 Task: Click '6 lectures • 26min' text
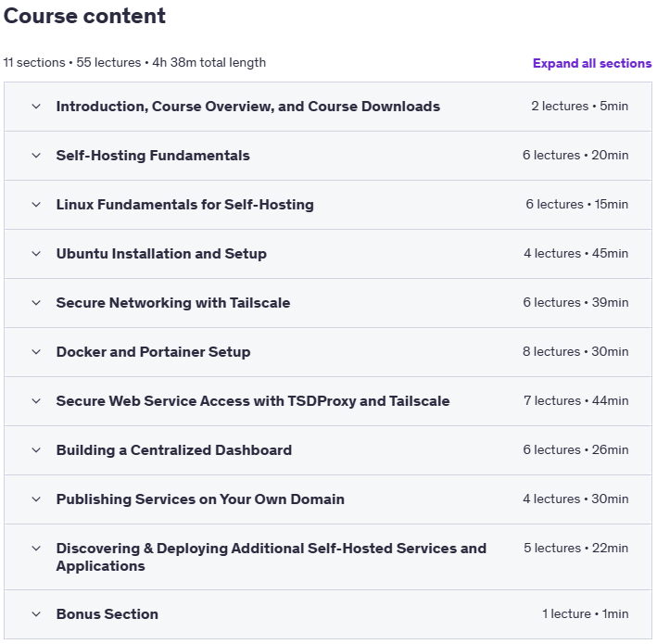coord(575,449)
